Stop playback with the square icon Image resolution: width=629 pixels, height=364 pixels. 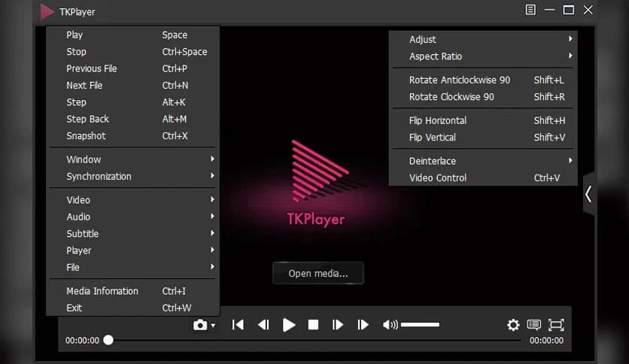coord(313,325)
